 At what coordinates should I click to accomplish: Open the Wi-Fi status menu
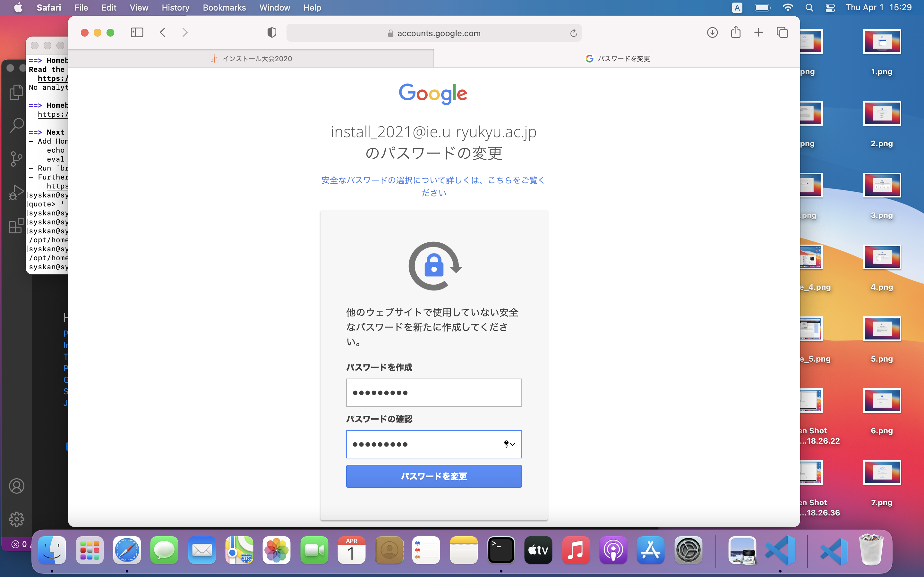pyautogui.click(x=787, y=8)
